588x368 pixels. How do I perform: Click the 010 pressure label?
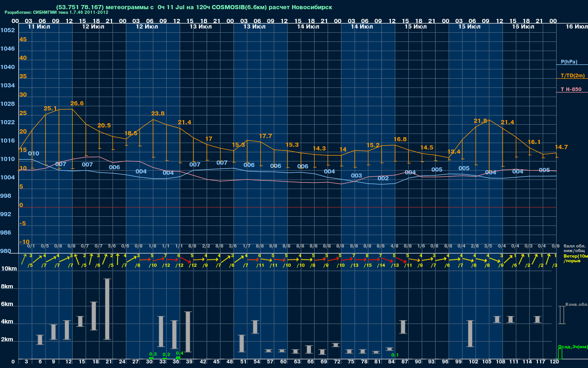[34, 154]
